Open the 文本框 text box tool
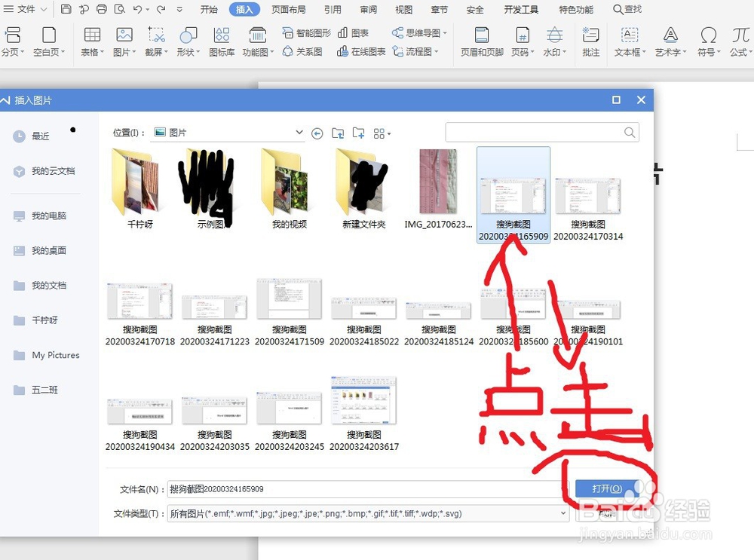The width and height of the screenshot is (754, 560). (630, 41)
